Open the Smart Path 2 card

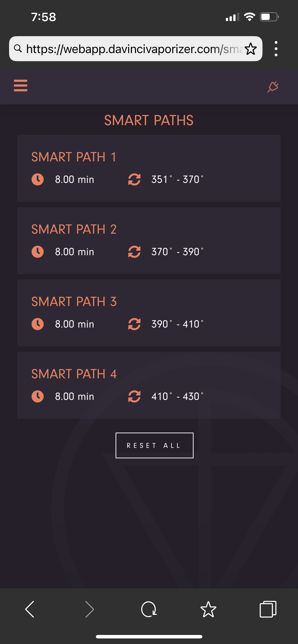149,240
